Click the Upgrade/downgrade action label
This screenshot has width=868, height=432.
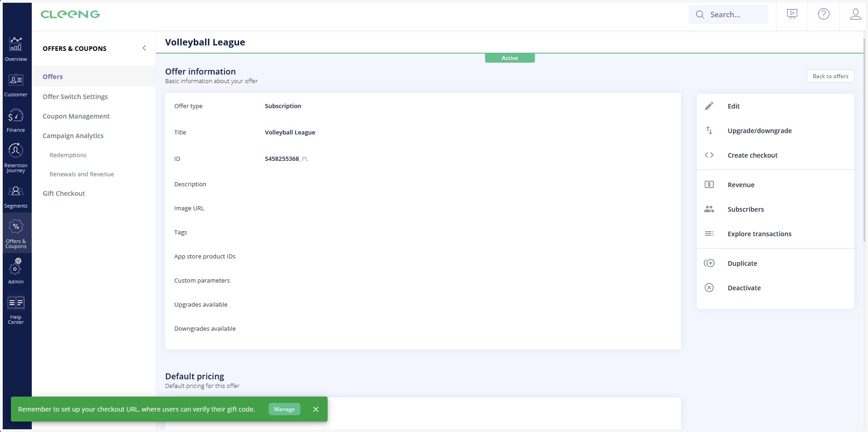point(760,131)
